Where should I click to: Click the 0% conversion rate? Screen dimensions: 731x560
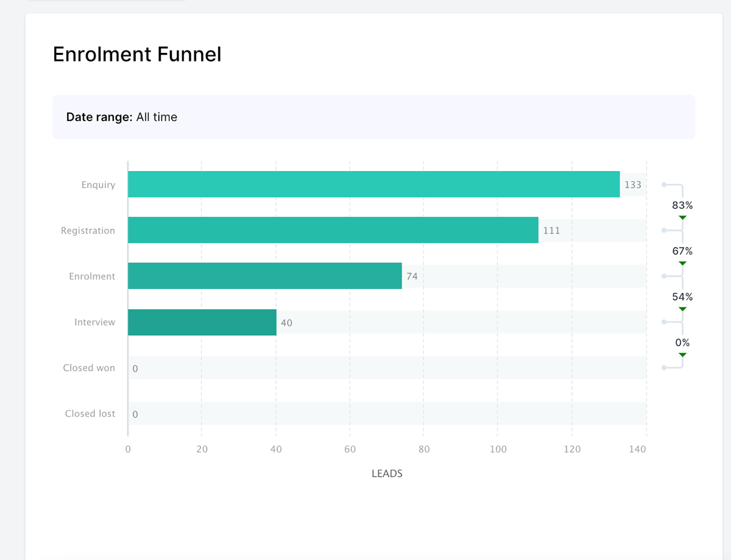[682, 343]
